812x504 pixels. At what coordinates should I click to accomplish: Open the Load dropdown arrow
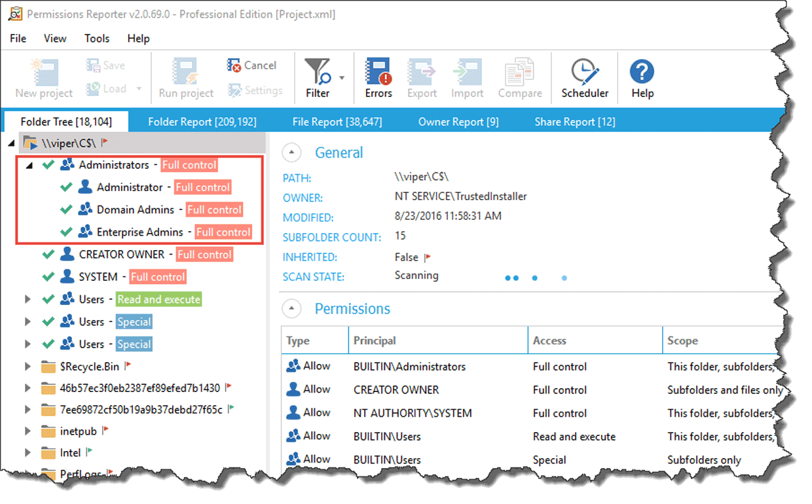pos(139,88)
